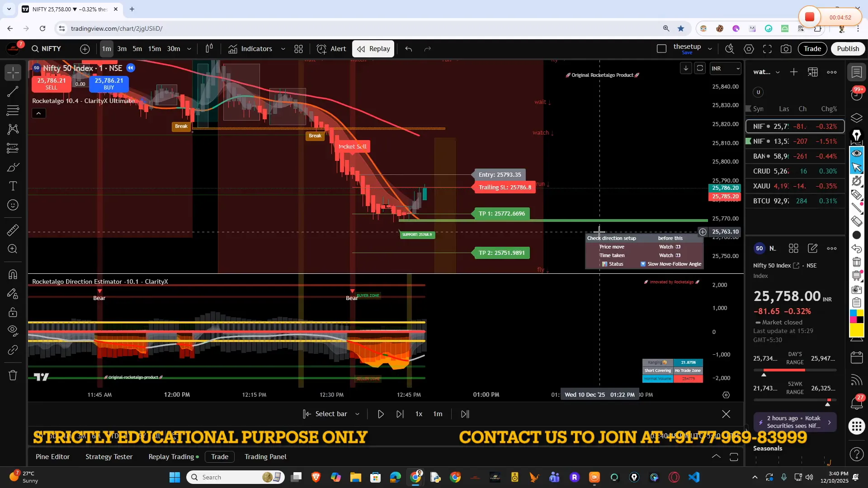Open the Pine Editor tab
This screenshot has height=488, width=868.
click(x=52, y=457)
